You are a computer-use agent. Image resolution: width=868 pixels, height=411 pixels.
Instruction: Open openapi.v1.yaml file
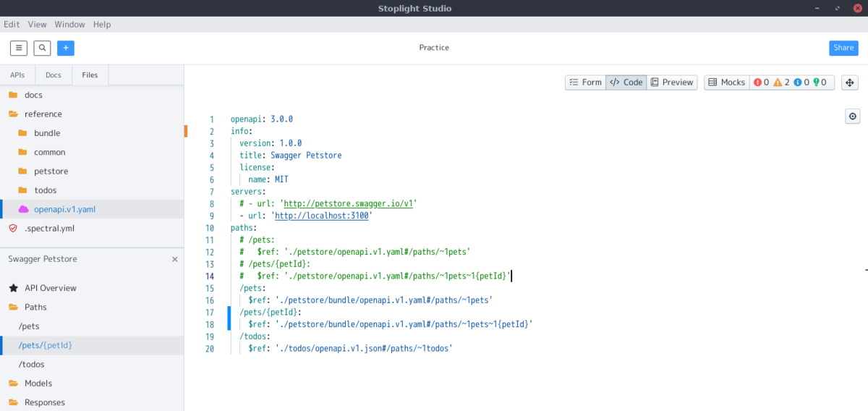[x=92, y=209]
